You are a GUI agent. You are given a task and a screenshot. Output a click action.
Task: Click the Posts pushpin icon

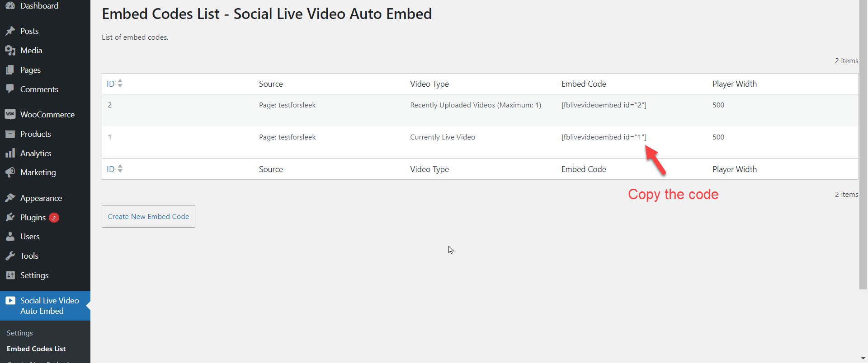(10, 31)
